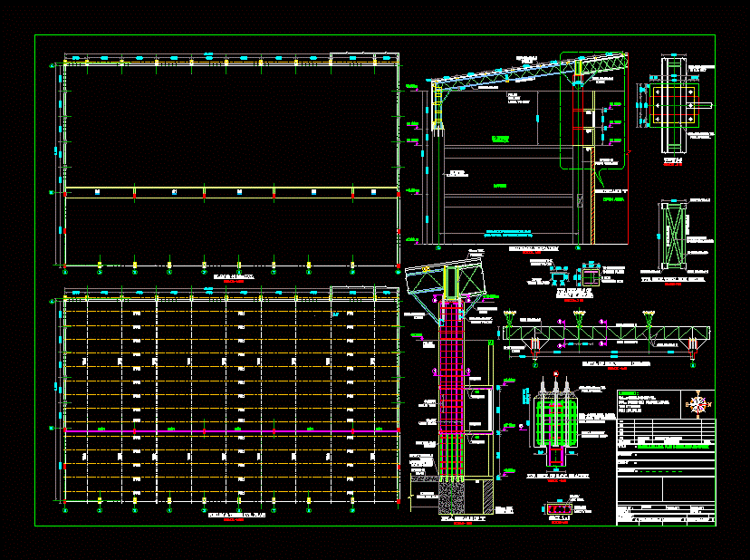Click the green highlighted title in title block
The height and width of the screenshot is (560, 750).
[x=675, y=447]
